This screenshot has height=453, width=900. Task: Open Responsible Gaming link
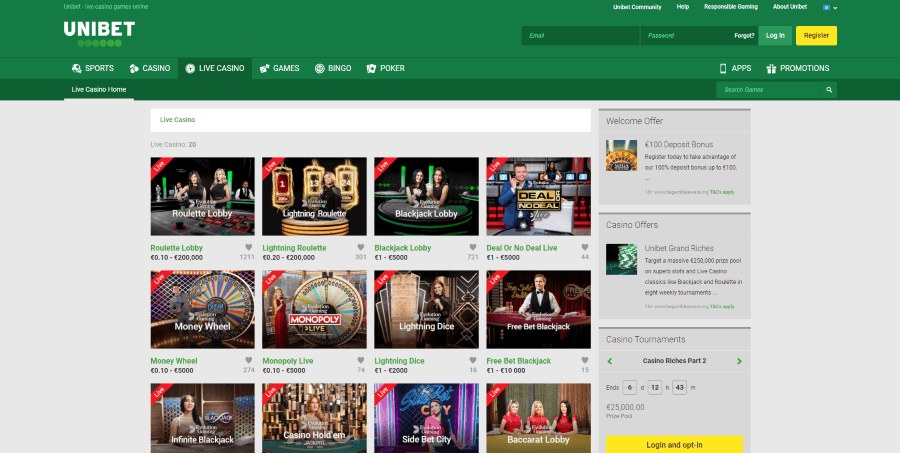coord(731,7)
